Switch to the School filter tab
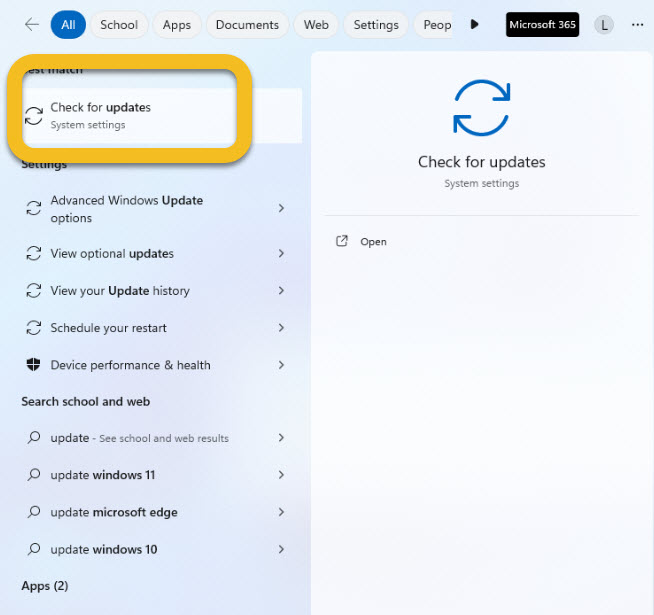Image resolution: width=654 pixels, height=615 pixels. point(119,25)
